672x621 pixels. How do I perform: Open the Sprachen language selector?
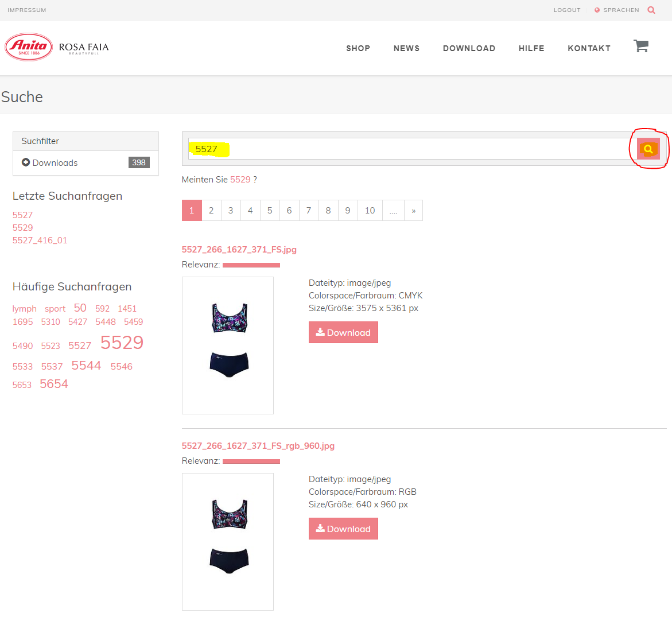point(617,10)
